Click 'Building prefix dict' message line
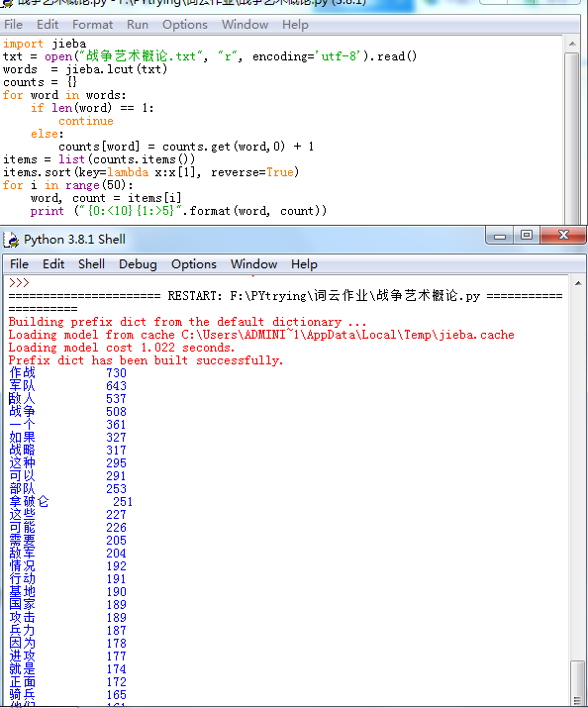 click(187, 322)
